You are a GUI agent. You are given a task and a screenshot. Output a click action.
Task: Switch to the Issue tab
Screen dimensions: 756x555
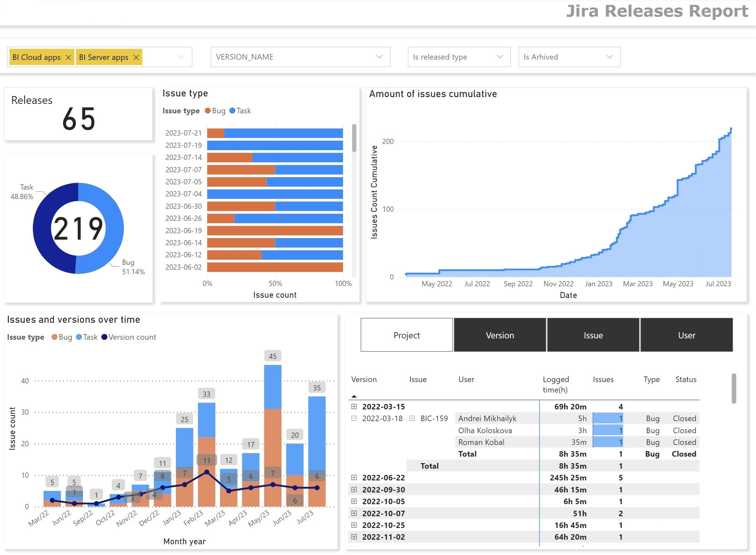coord(593,335)
